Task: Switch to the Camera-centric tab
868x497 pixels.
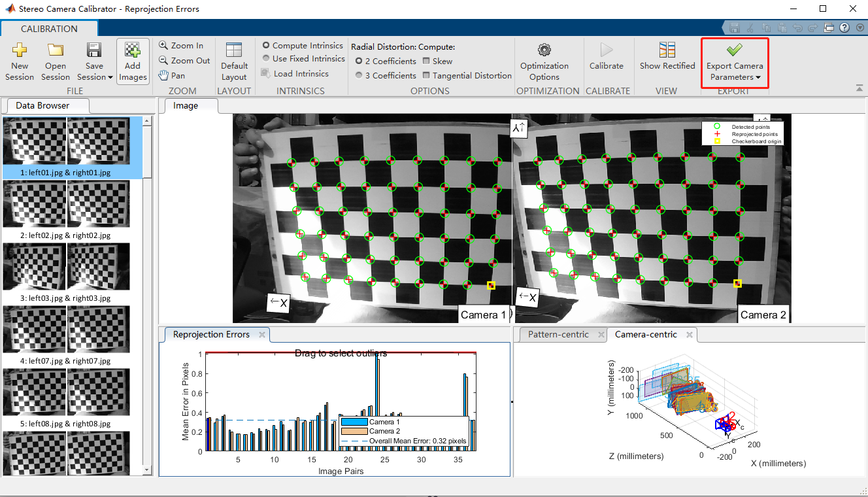Action: pos(646,334)
